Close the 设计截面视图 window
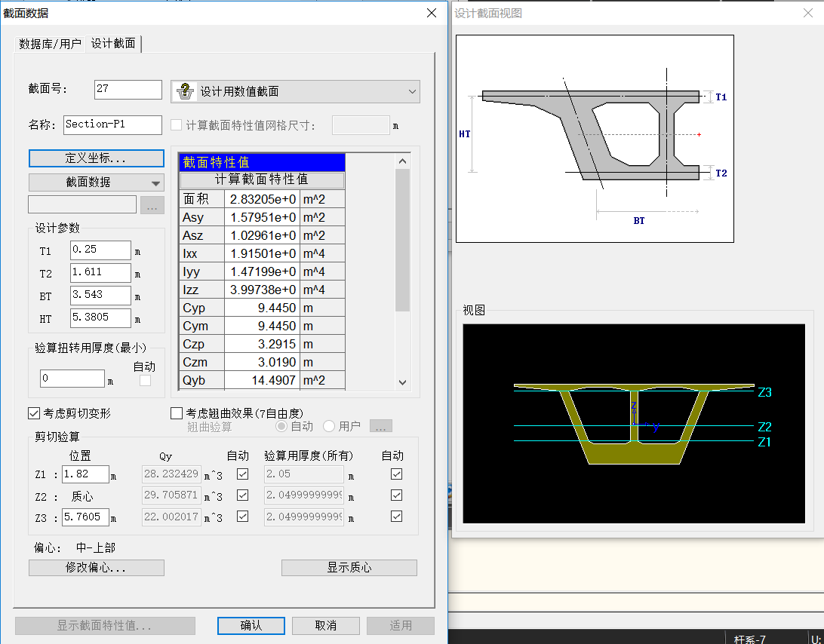This screenshot has height=644, width=824. [x=807, y=13]
